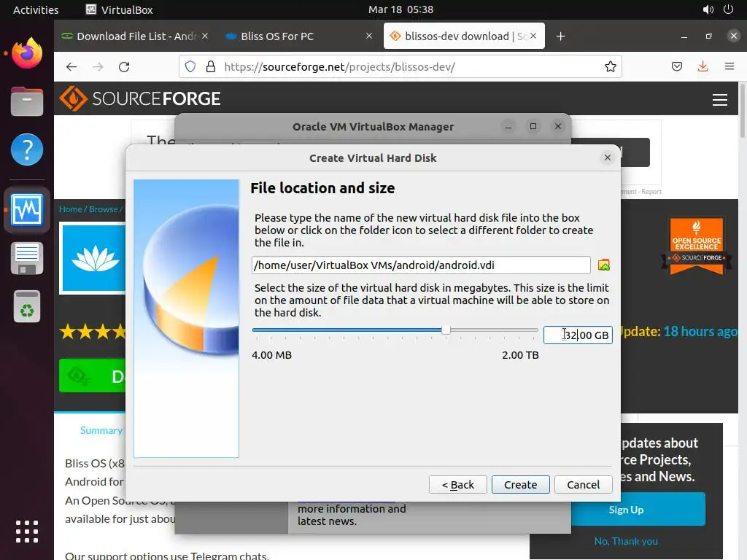This screenshot has height=560, width=747.
Task: Click the disk size slider handle
Action: click(446, 330)
